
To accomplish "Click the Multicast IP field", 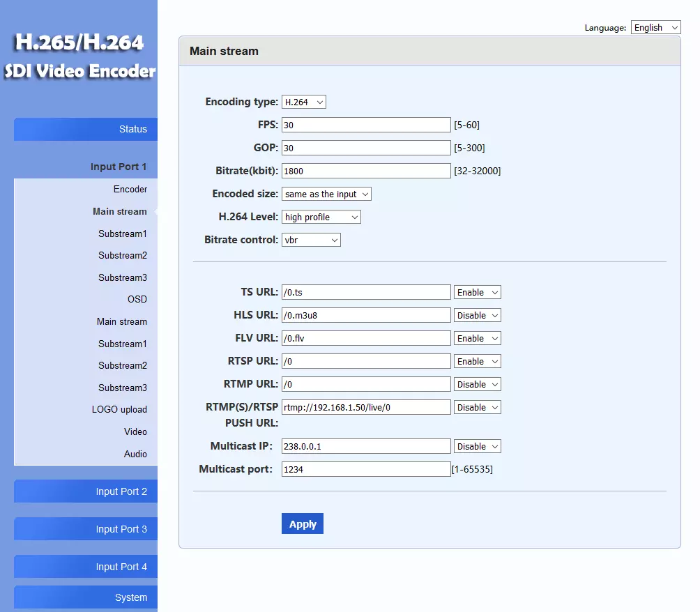I will pyautogui.click(x=366, y=446).
